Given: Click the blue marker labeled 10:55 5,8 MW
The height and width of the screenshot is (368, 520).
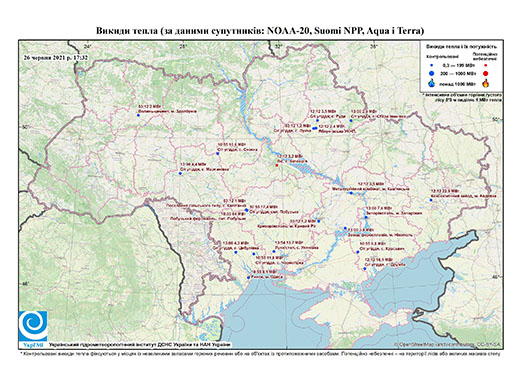Looking at the screenshot, I should click(357, 252).
